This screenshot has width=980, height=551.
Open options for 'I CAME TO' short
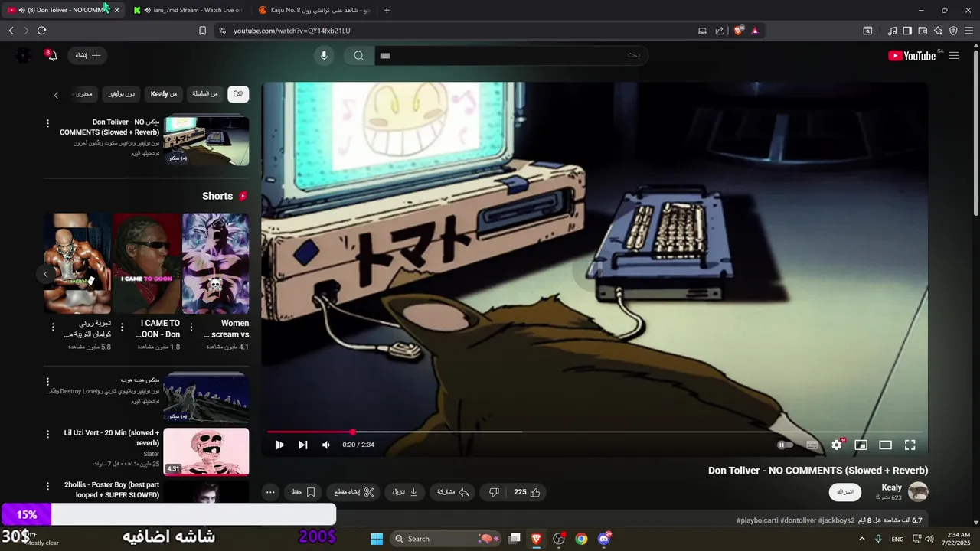[122, 327]
